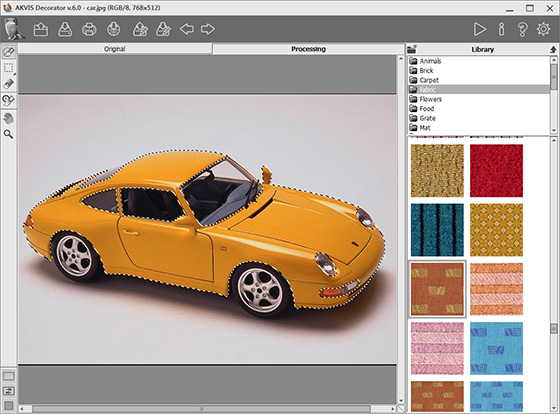Save selection icon in toolbar
This screenshot has height=414, width=560.
pos(164,29)
